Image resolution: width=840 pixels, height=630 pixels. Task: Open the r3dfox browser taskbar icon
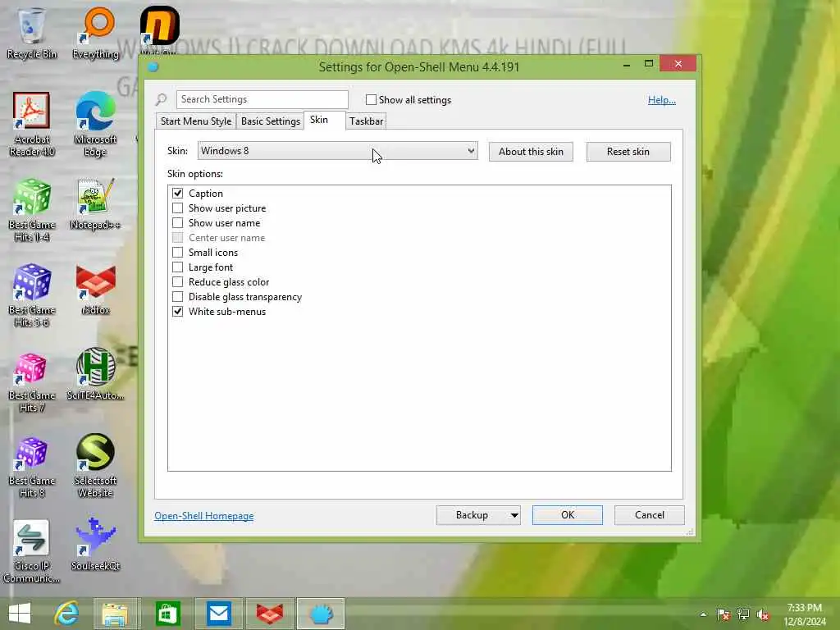[269, 614]
